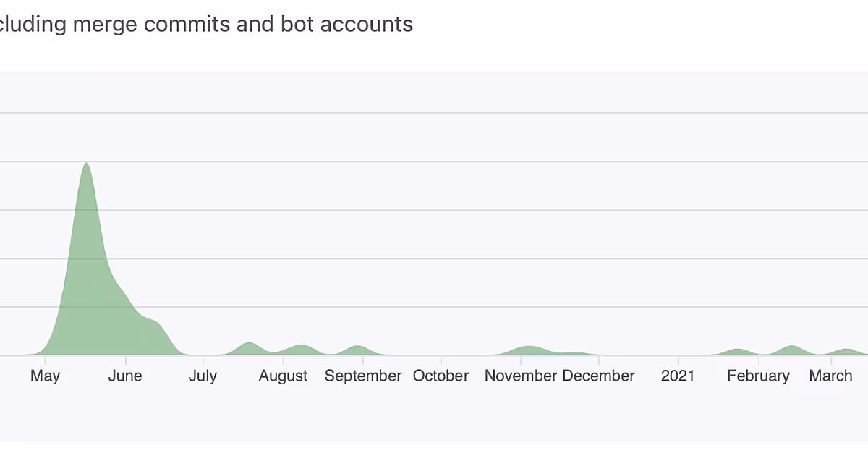Screen dimensions: 868x456
Task: Select the December axis label
Action: pyautogui.click(x=599, y=376)
